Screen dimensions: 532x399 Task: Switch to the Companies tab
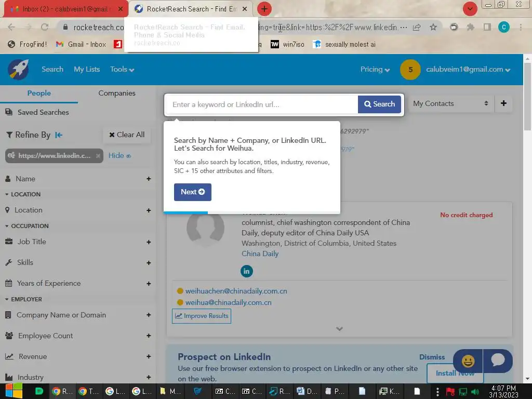[x=117, y=93]
